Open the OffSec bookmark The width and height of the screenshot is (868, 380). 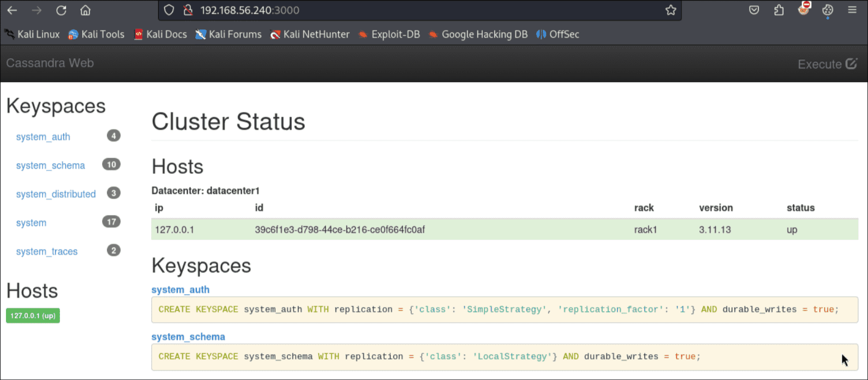click(x=558, y=34)
